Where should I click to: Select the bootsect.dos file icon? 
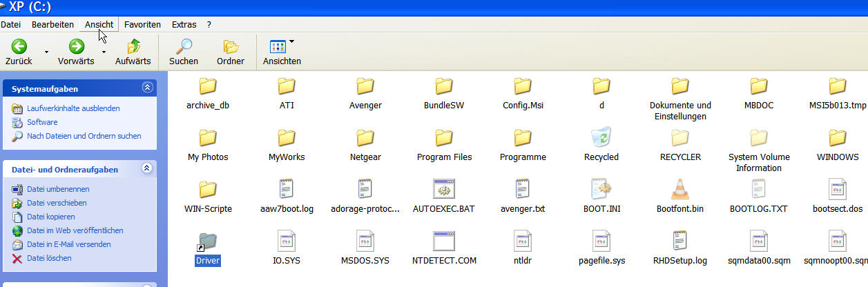coord(837,189)
